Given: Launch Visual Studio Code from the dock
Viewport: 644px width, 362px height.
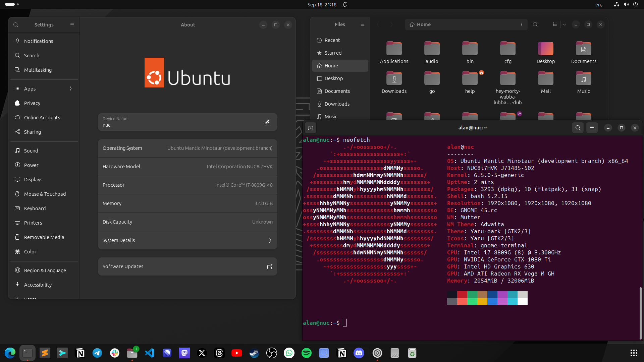Looking at the screenshot, I should pos(150,353).
